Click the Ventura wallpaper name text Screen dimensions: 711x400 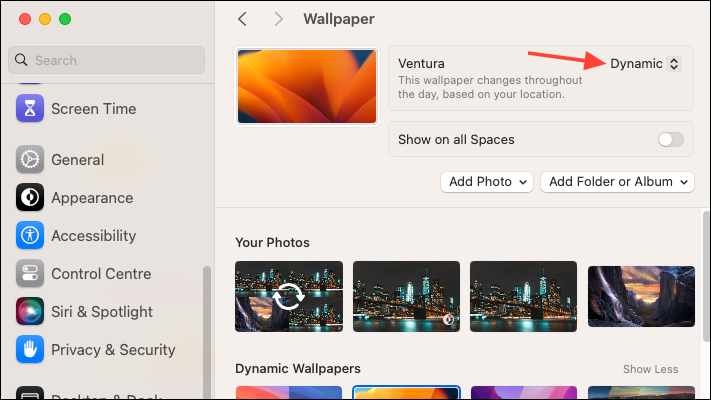(421, 63)
